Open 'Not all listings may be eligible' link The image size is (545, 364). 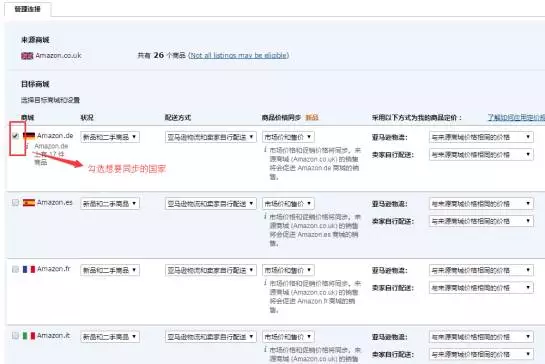click(x=238, y=55)
